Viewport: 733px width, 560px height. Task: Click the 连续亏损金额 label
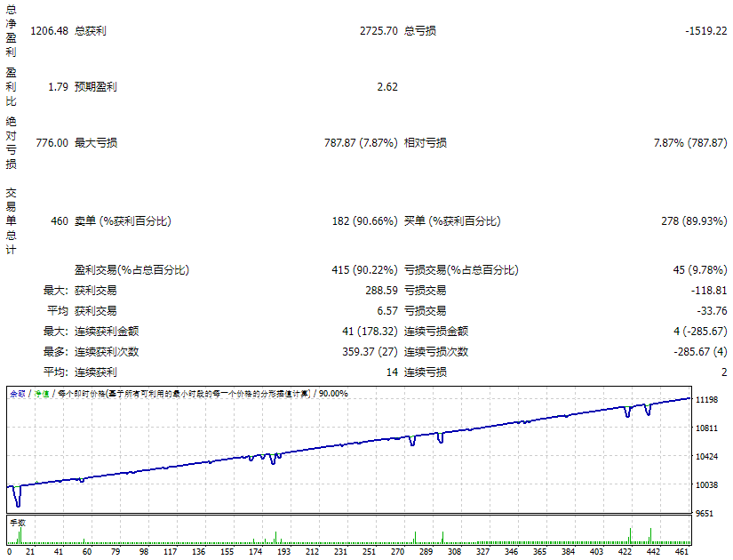(436, 331)
